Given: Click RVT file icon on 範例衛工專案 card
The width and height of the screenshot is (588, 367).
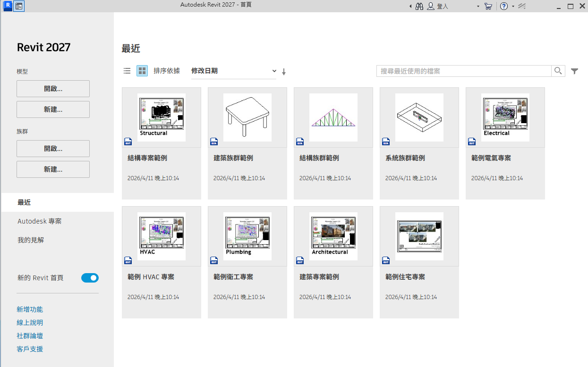Looking at the screenshot, I should pyautogui.click(x=214, y=260).
